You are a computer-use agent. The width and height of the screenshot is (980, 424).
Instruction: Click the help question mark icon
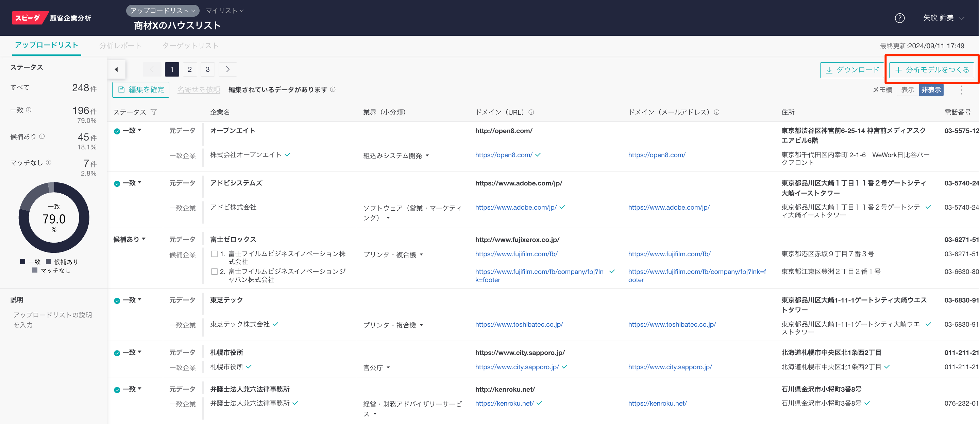coord(899,18)
